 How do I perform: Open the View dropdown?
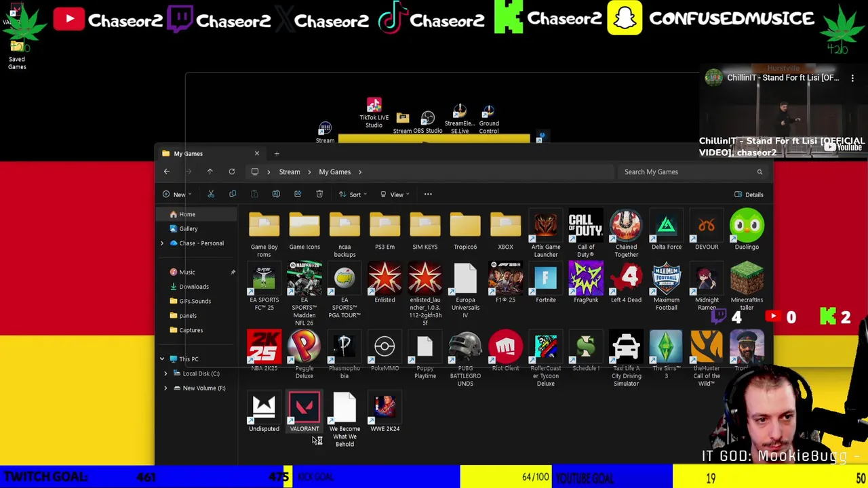click(x=394, y=195)
